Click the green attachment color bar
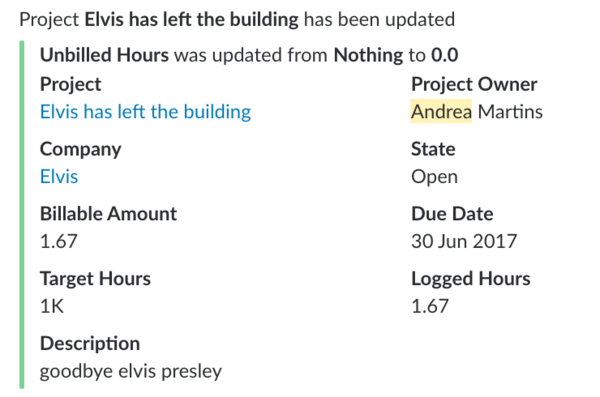The image size is (600, 397). point(22,214)
